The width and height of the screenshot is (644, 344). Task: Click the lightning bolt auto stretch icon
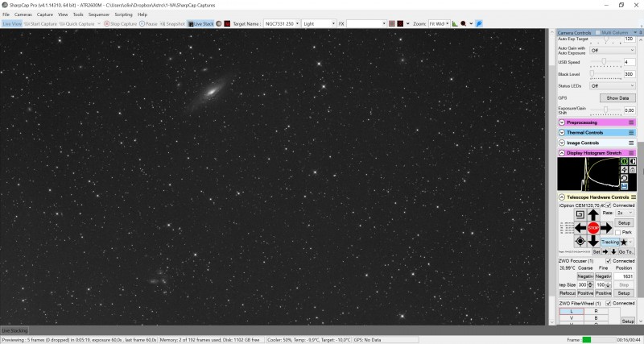coord(624,170)
